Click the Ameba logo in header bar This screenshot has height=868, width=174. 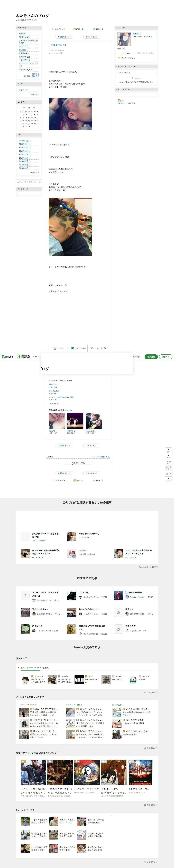[7, 356]
